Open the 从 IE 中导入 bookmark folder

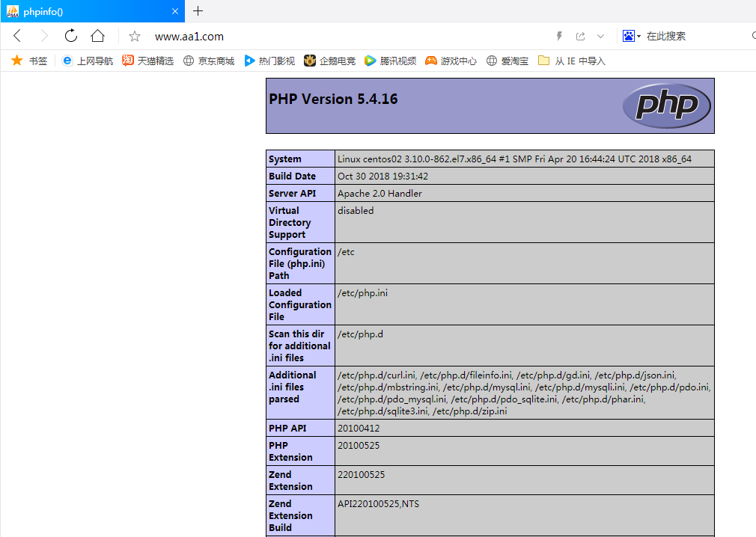pyautogui.click(x=571, y=61)
